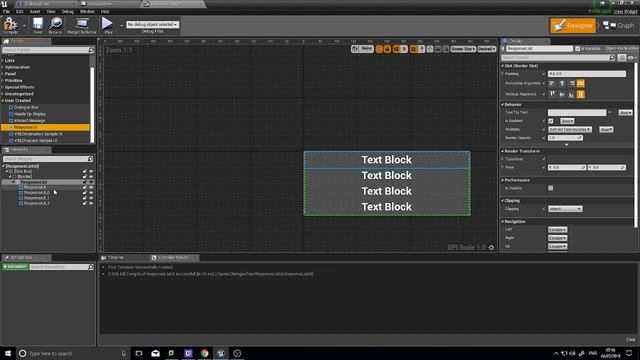Select Dialogue Box widget in palette
The height and width of the screenshot is (360, 640).
pyautogui.click(x=26, y=107)
